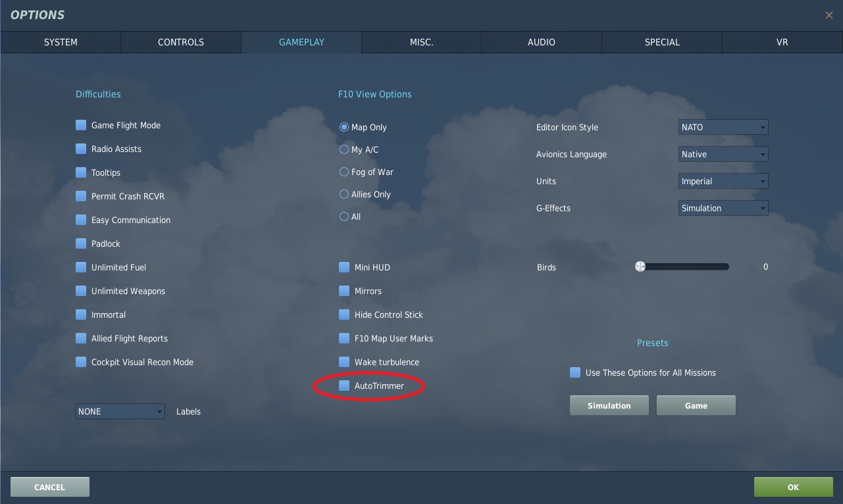Enable Unlimited Fuel option
Image resolution: width=843 pixels, height=504 pixels.
pyautogui.click(x=81, y=267)
